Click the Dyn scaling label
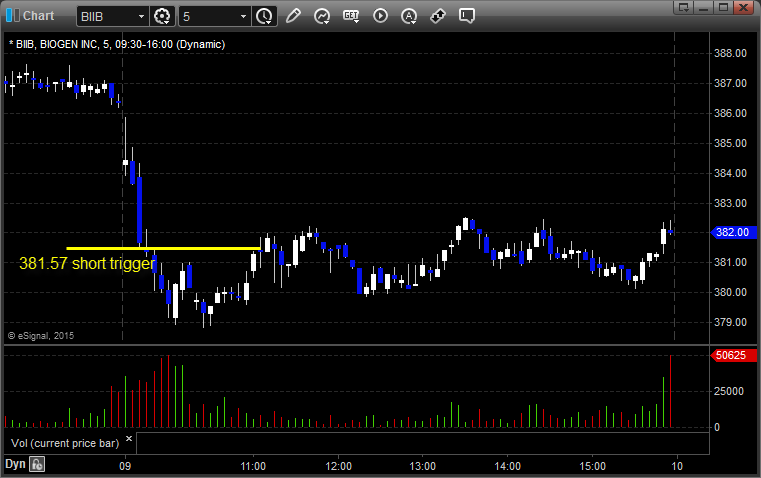The image size is (761, 478). click(x=15, y=464)
